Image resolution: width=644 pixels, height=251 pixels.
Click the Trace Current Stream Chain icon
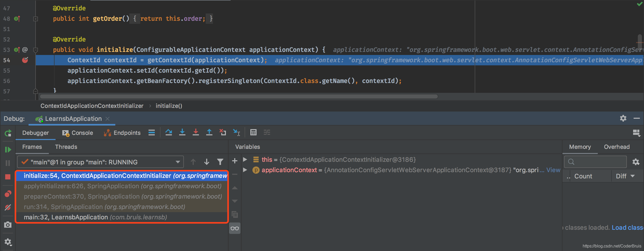coord(267,133)
